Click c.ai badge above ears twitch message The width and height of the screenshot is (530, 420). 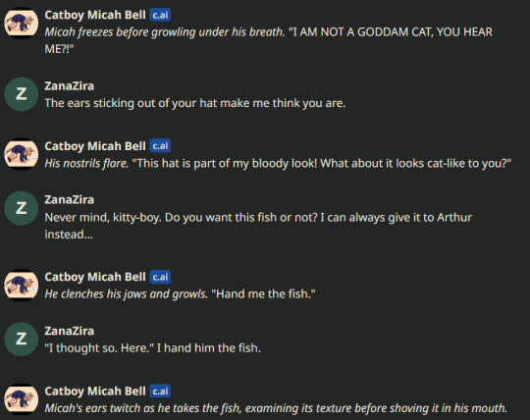160,392
